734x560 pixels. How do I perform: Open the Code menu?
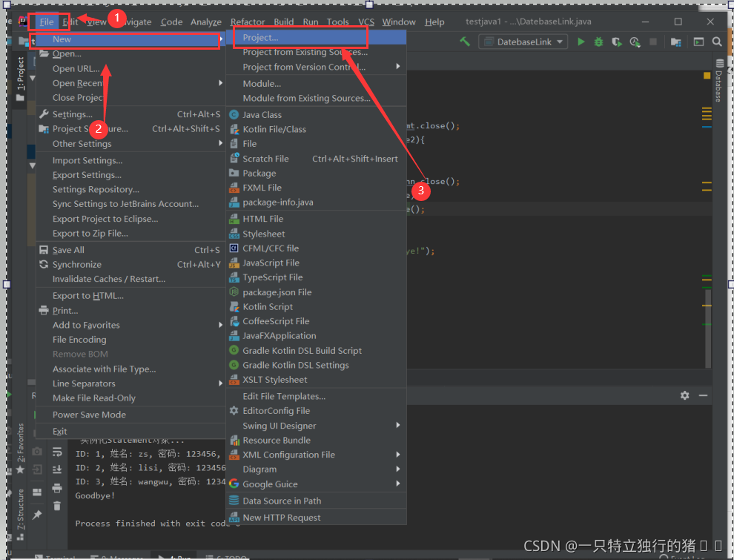pyautogui.click(x=171, y=22)
